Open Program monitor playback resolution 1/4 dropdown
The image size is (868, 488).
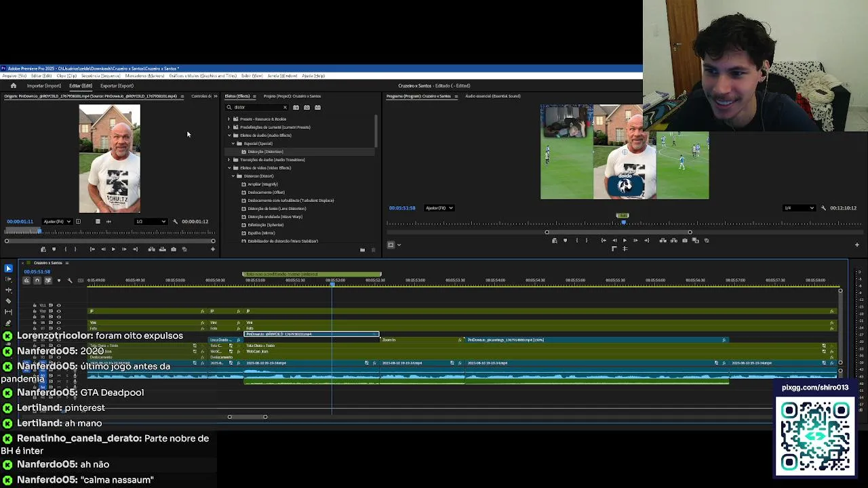(x=798, y=208)
